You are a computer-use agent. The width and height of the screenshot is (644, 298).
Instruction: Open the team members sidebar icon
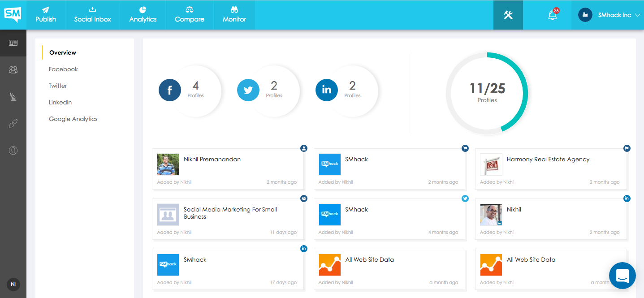(x=13, y=70)
